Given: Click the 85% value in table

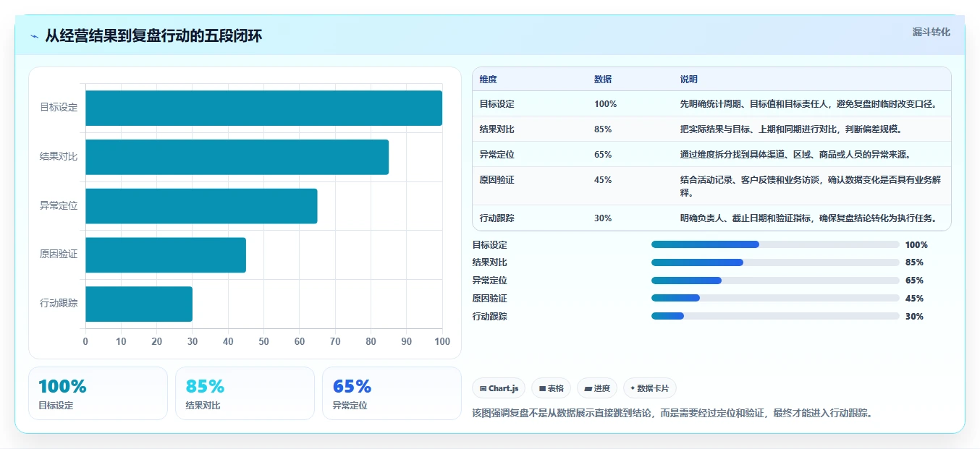Looking at the screenshot, I should (x=603, y=129).
